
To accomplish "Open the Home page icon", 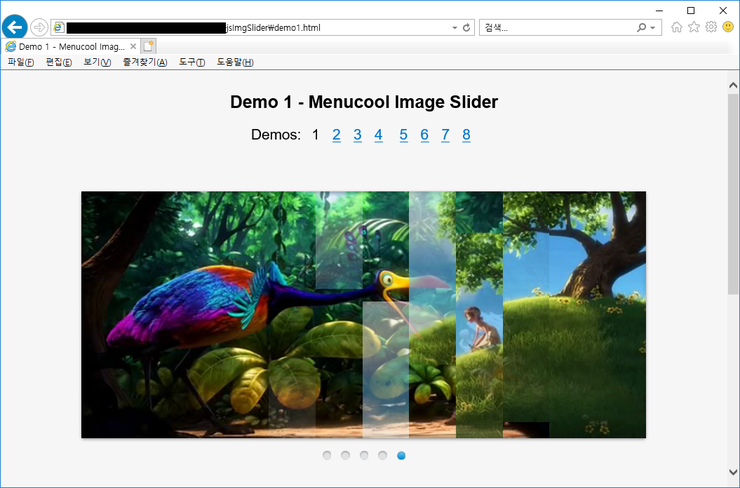I will pyautogui.click(x=677, y=27).
